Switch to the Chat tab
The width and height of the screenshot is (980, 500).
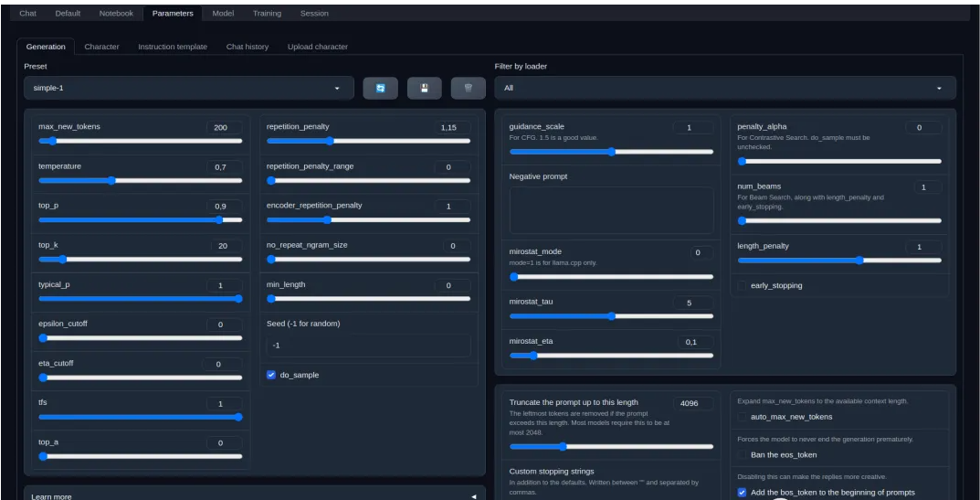click(x=28, y=13)
